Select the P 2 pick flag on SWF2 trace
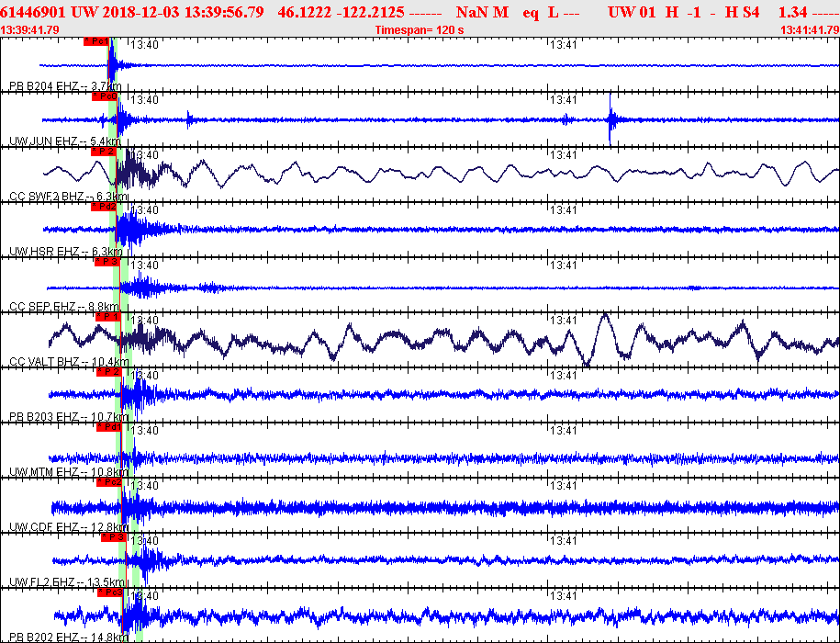Viewport: 840px width, 643px height. click(104, 152)
